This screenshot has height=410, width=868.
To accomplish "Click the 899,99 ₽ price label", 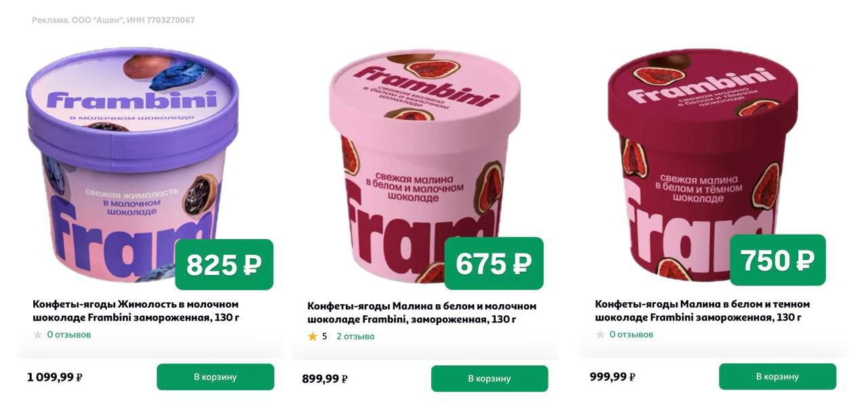I will [325, 379].
